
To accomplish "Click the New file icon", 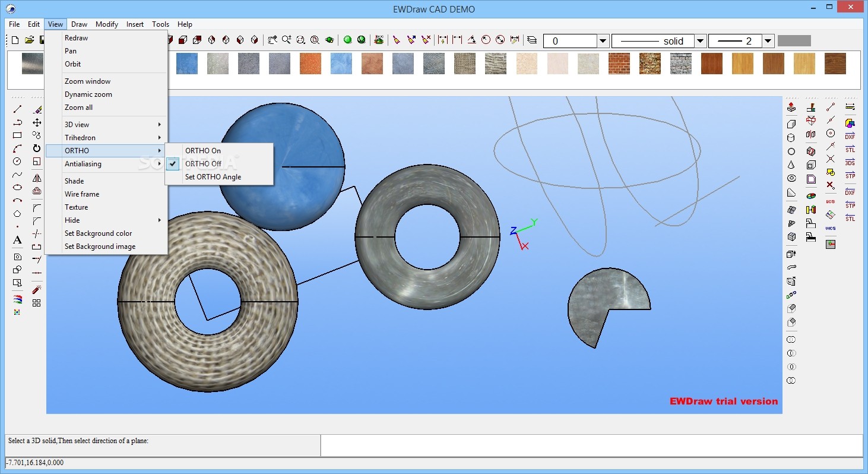I will click(x=15, y=40).
